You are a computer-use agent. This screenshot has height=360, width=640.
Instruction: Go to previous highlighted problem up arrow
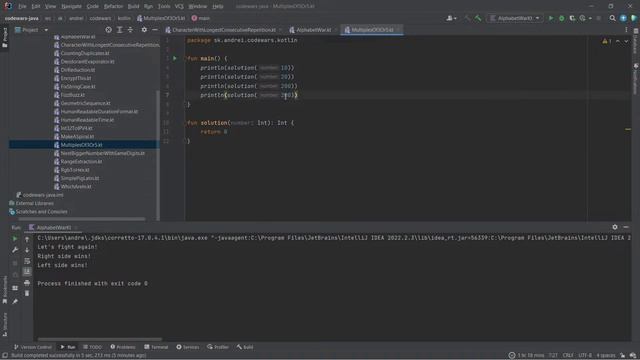click(618, 41)
